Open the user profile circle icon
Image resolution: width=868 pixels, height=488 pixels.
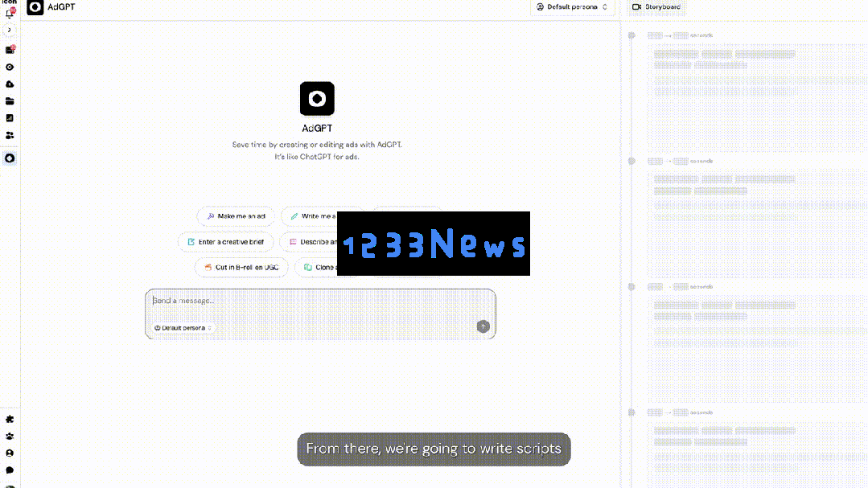tap(10, 453)
